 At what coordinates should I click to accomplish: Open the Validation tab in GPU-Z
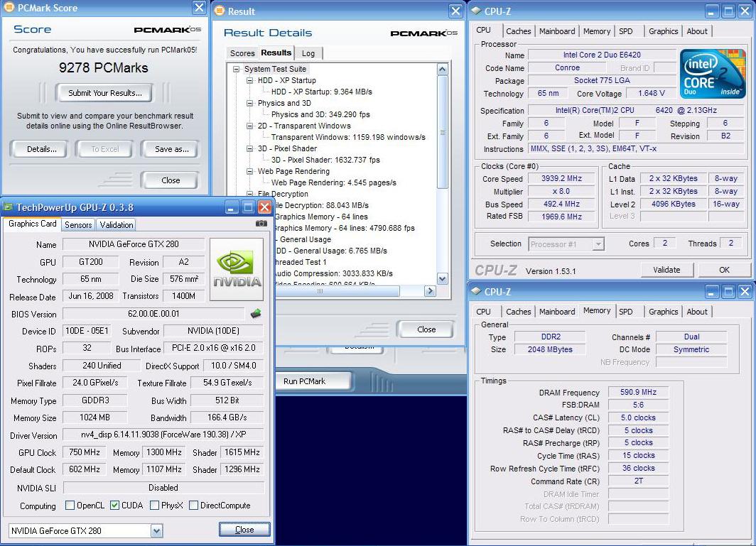(x=117, y=224)
